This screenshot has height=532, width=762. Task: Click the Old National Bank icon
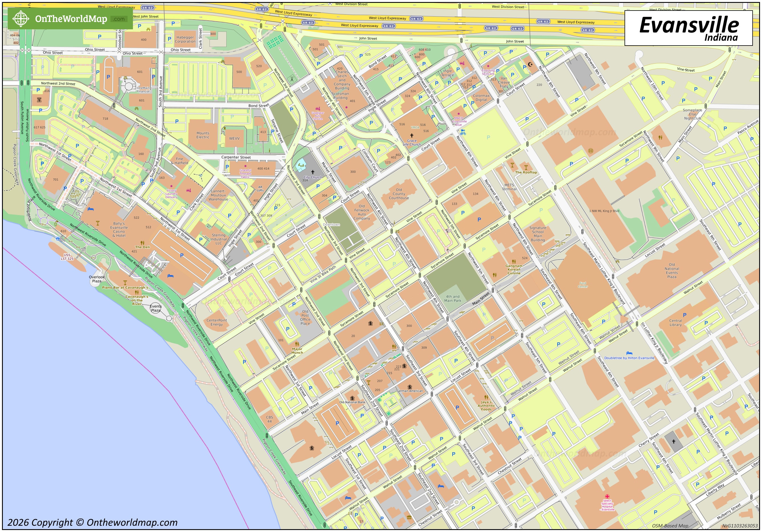coord(352,398)
